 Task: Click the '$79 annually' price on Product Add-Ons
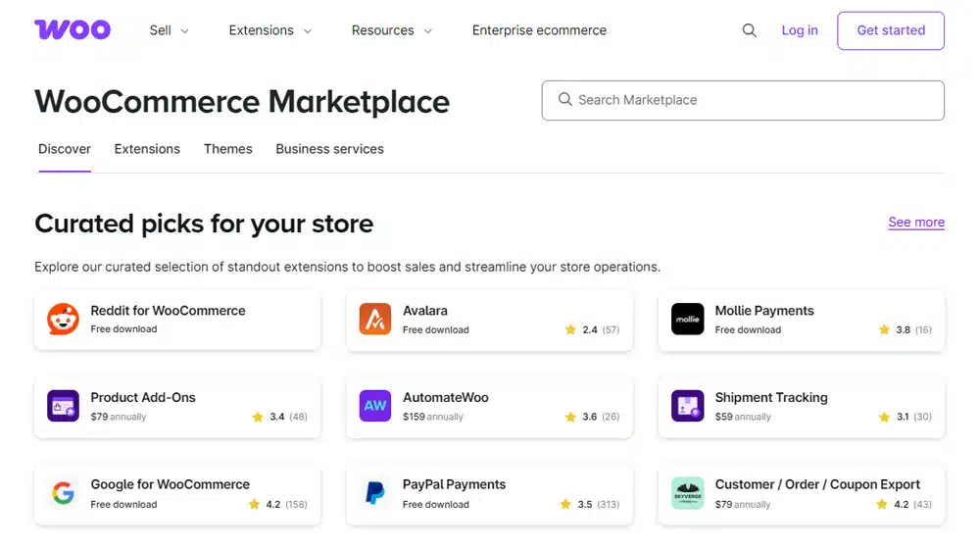(119, 417)
